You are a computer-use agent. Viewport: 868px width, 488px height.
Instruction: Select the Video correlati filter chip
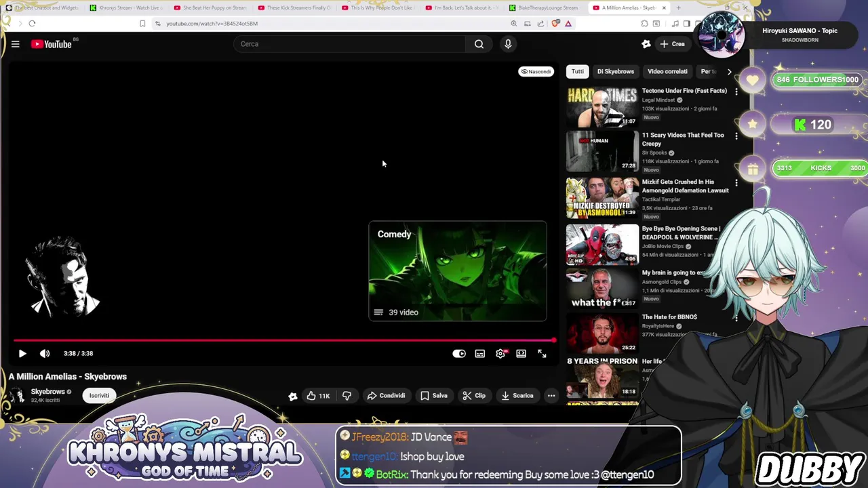(x=667, y=71)
